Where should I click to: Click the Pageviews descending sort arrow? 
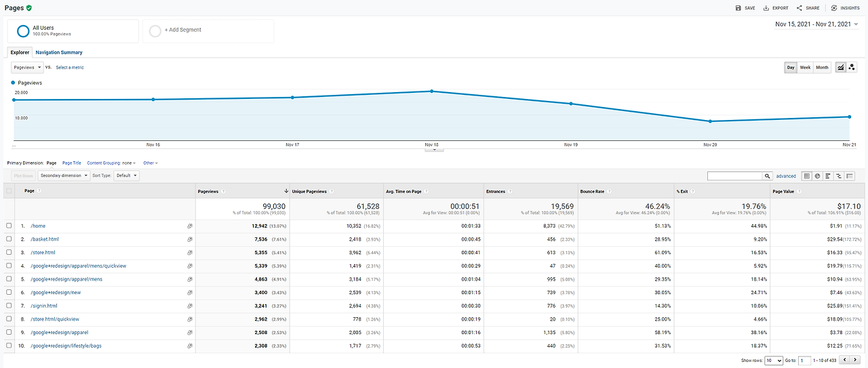click(x=286, y=191)
